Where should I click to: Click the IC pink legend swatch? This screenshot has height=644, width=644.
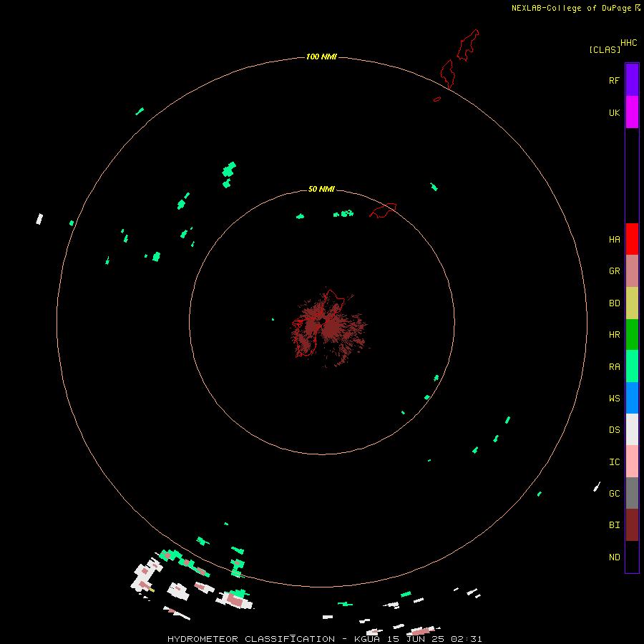632,462
